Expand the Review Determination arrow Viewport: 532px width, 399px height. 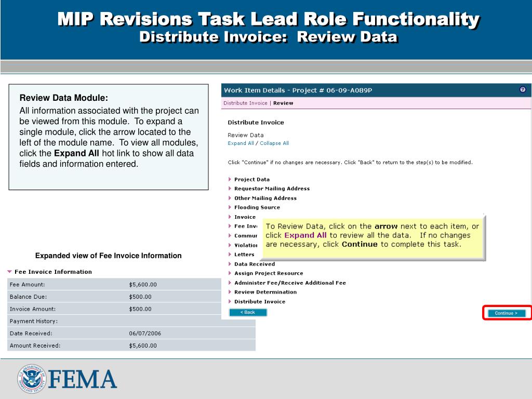pos(230,292)
